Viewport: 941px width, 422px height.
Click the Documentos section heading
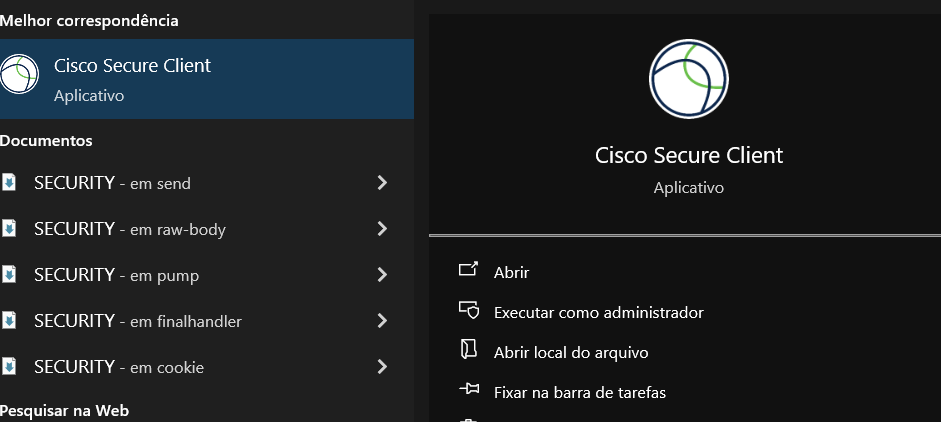[46, 140]
